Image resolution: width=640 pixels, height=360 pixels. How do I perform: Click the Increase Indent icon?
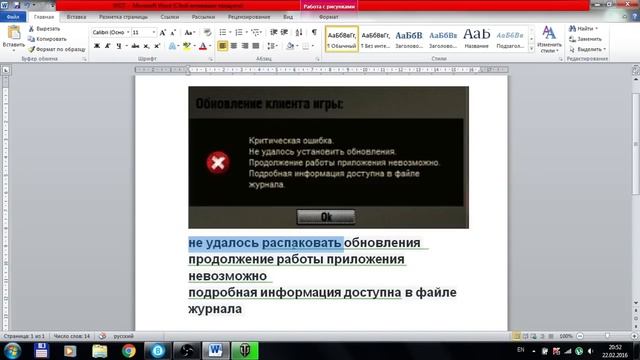point(284,32)
